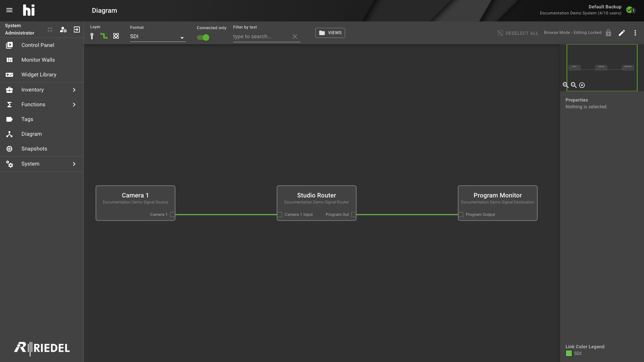644x362 pixels.
Task: Enable edit mode with pencil icon
Action: pos(622,33)
